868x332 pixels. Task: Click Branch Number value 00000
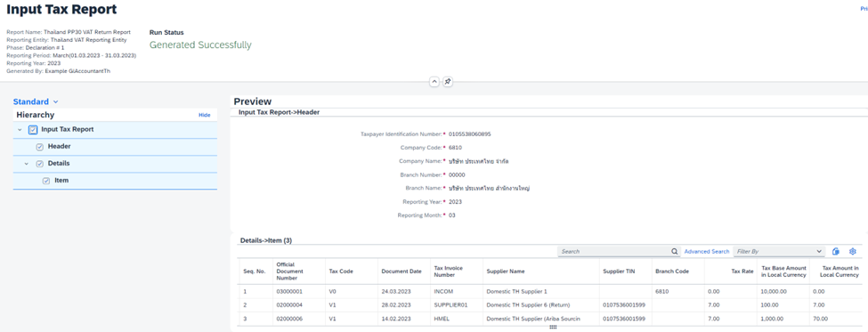[457, 174]
